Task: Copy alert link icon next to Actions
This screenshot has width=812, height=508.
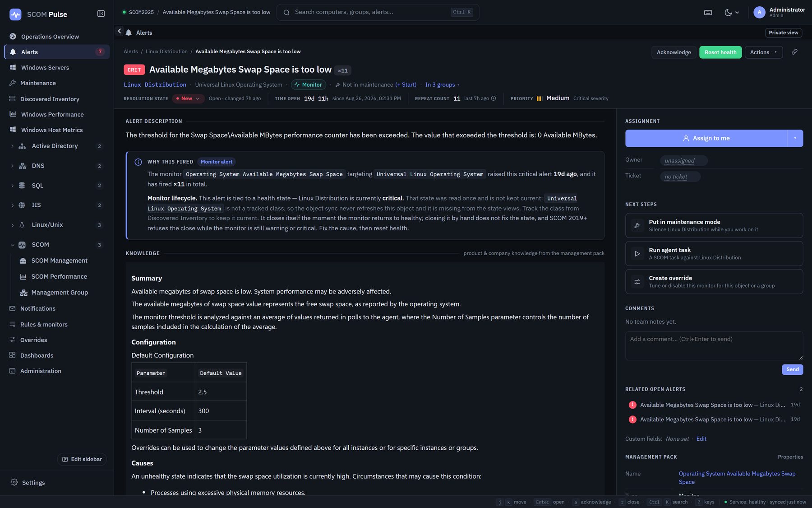Action: (794, 52)
